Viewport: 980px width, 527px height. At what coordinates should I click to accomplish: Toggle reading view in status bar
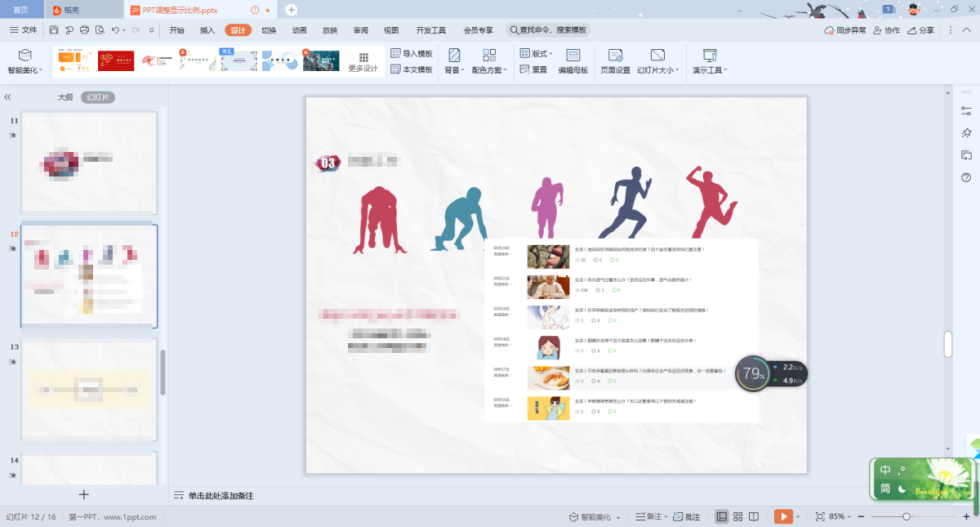(754, 516)
